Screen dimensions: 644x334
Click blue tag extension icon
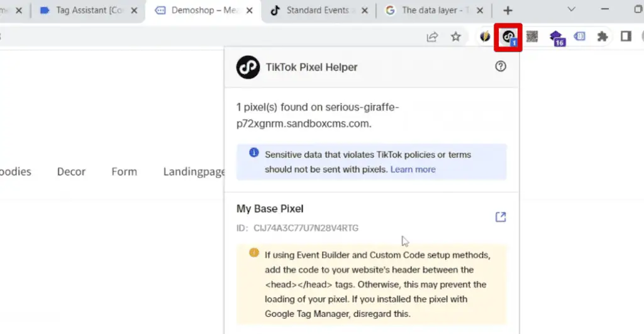pos(579,36)
